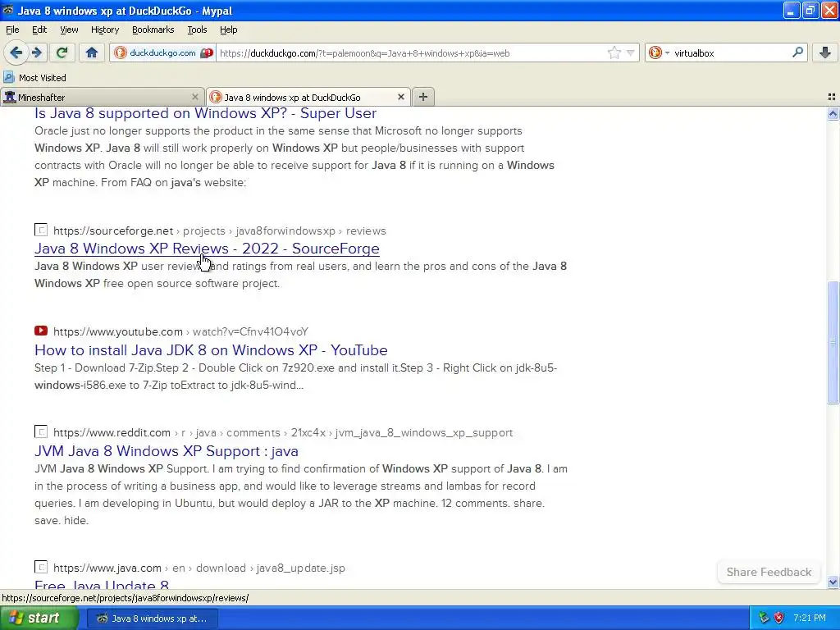Open the address bar history dropdown arrow
The height and width of the screenshot is (630, 840).
(x=631, y=52)
